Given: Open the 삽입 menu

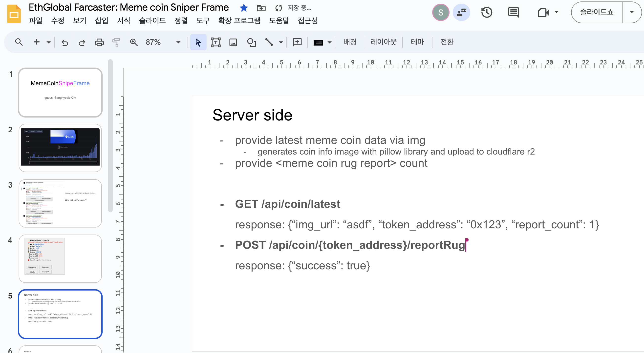Looking at the screenshot, I should (102, 20).
